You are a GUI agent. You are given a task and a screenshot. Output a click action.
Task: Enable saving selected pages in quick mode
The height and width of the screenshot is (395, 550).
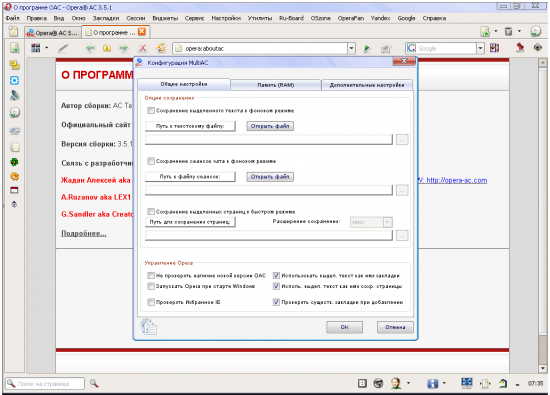[x=151, y=212]
